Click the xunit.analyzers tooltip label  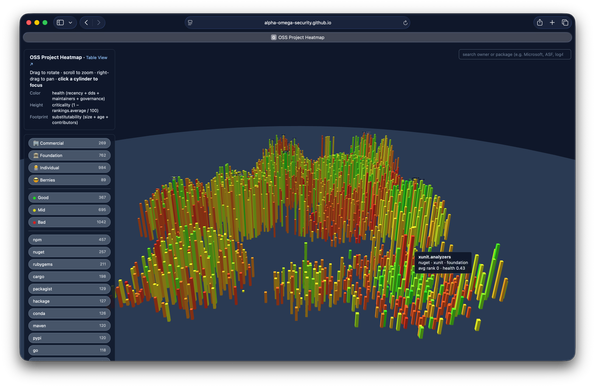[434, 257]
